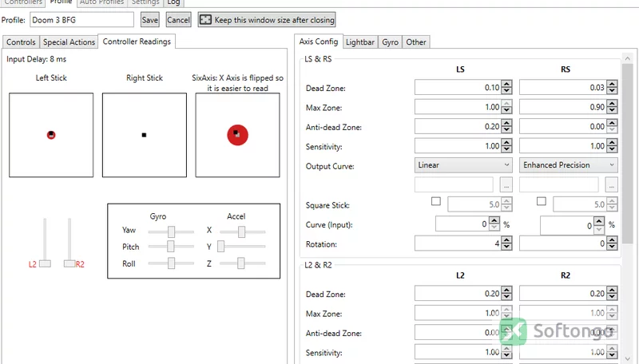Viewport: 639px width, 364px height.
Task: Decrease R2 Dead Zone with down arrow
Action: click(x=612, y=297)
